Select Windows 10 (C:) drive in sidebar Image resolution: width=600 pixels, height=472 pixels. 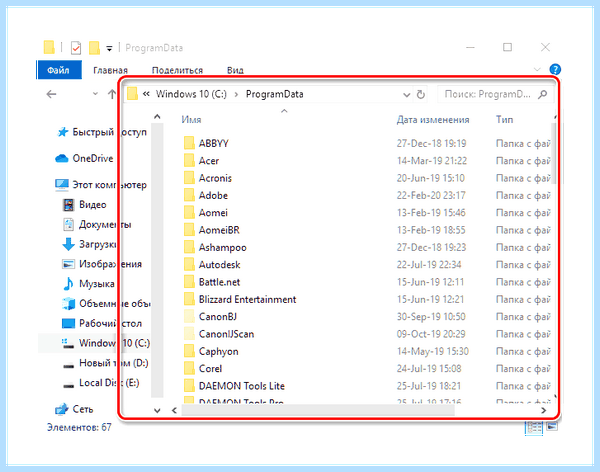106,343
